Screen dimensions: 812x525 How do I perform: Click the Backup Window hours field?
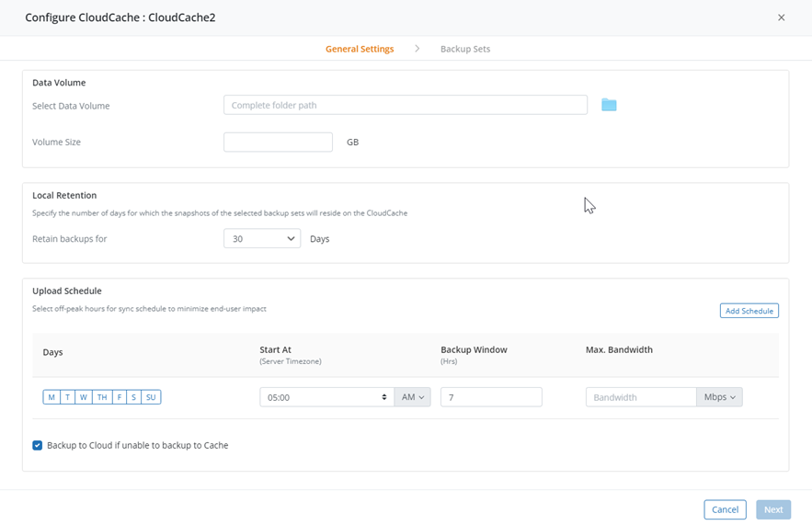(491, 397)
